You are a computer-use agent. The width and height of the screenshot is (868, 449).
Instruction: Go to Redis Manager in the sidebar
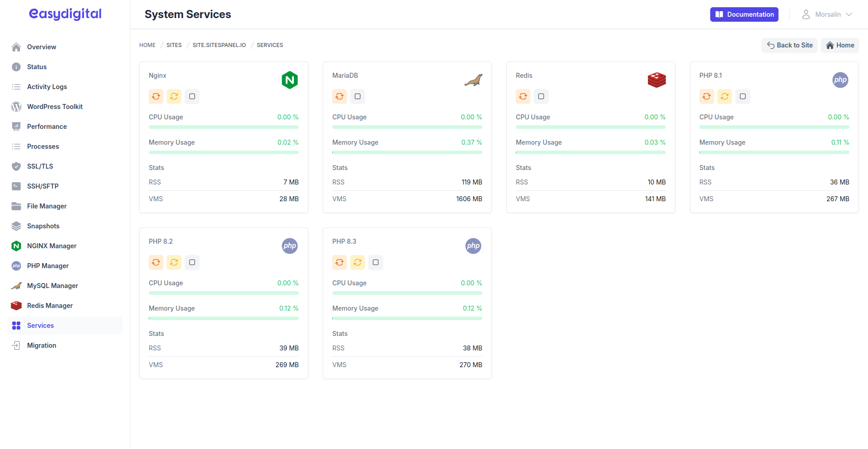(x=50, y=306)
